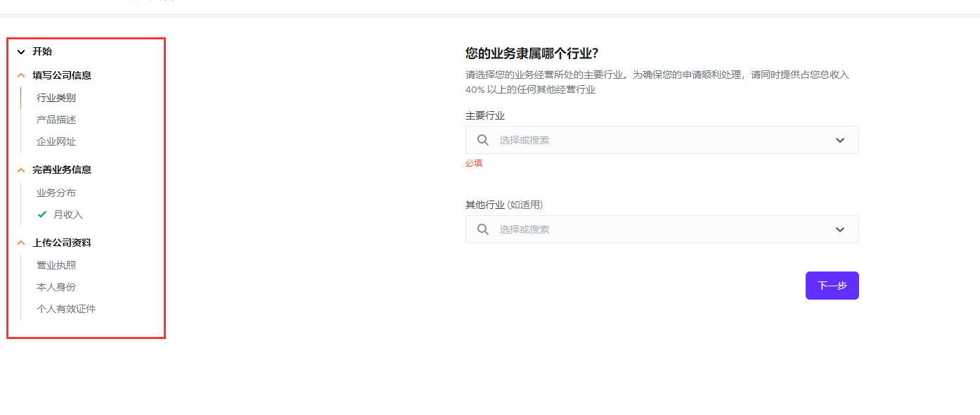Go to 营业执照 upload step

[x=56, y=265]
